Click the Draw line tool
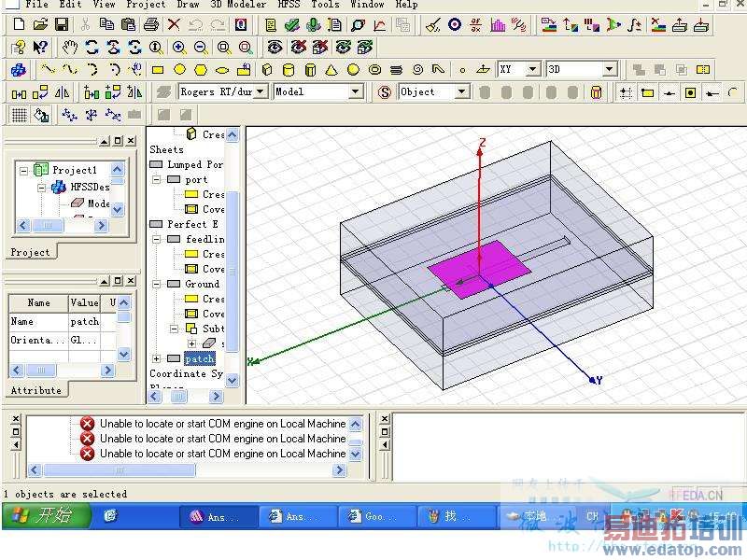Viewport: 747px width, 560px height. (48, 69)
